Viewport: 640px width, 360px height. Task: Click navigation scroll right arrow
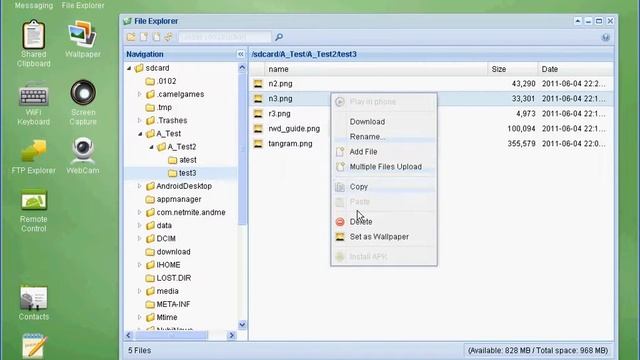pos(232,335)
